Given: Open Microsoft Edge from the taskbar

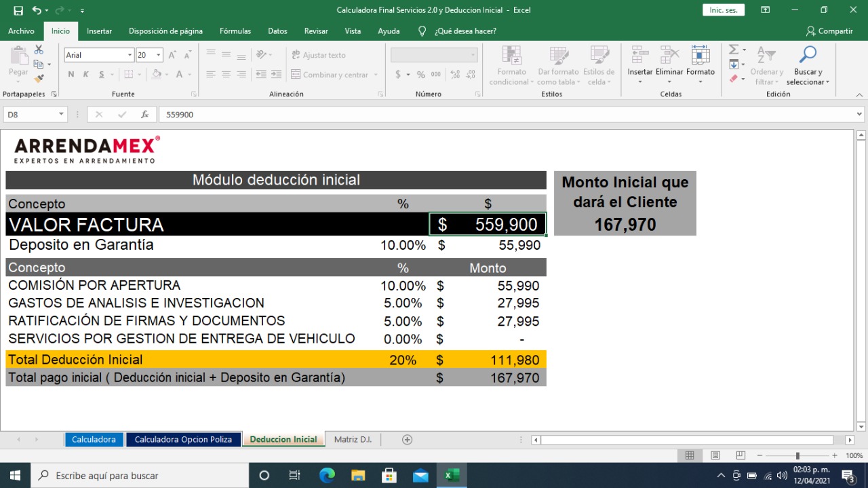Looking at the screenshot, I should [327, 475].
